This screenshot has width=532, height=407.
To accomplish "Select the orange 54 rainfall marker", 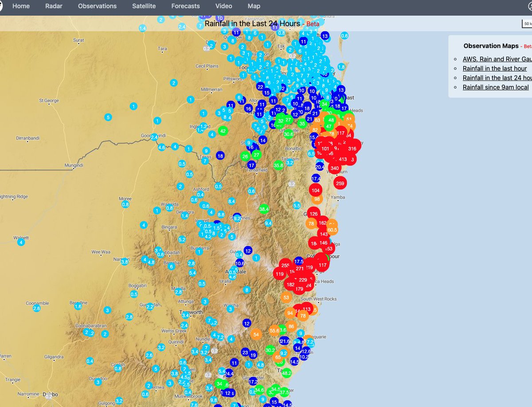I will pos(256,335).
